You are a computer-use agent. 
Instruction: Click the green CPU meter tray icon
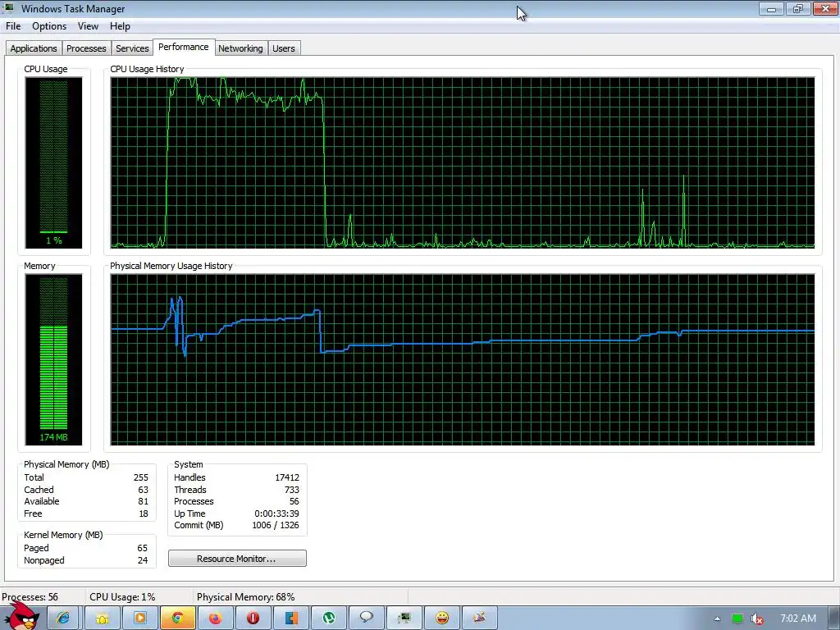[737, 619]
